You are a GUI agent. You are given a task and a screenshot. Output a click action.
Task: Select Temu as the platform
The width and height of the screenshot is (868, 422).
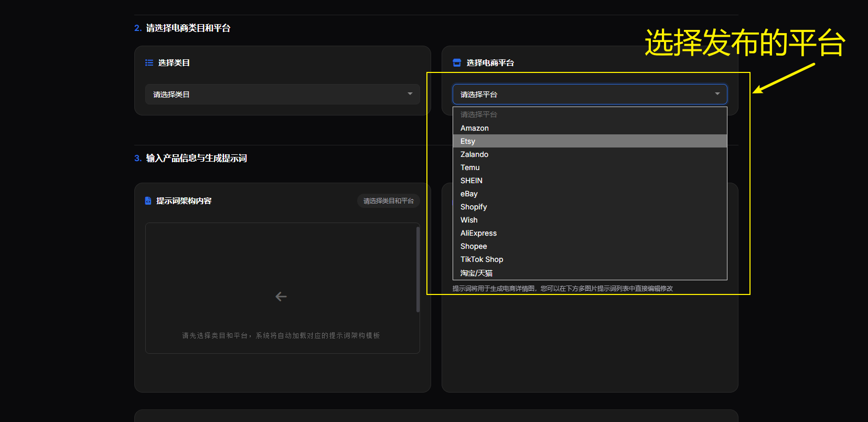click(x=590, y=167)
